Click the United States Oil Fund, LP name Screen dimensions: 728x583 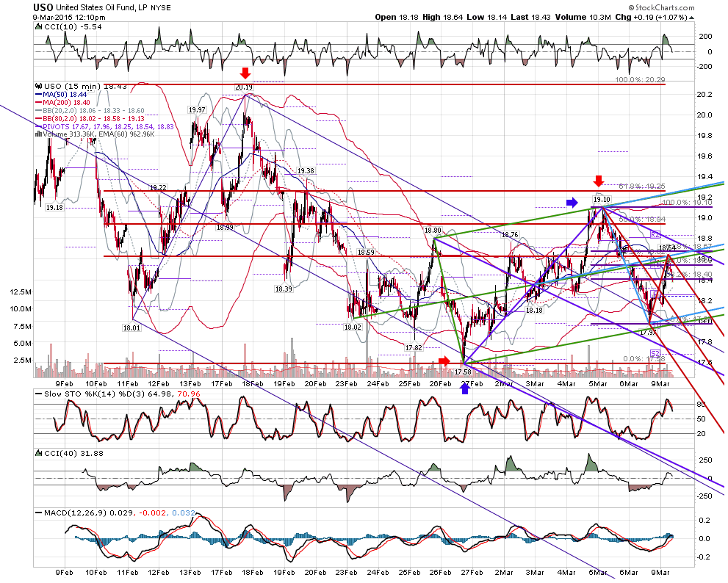coord(101,8)
